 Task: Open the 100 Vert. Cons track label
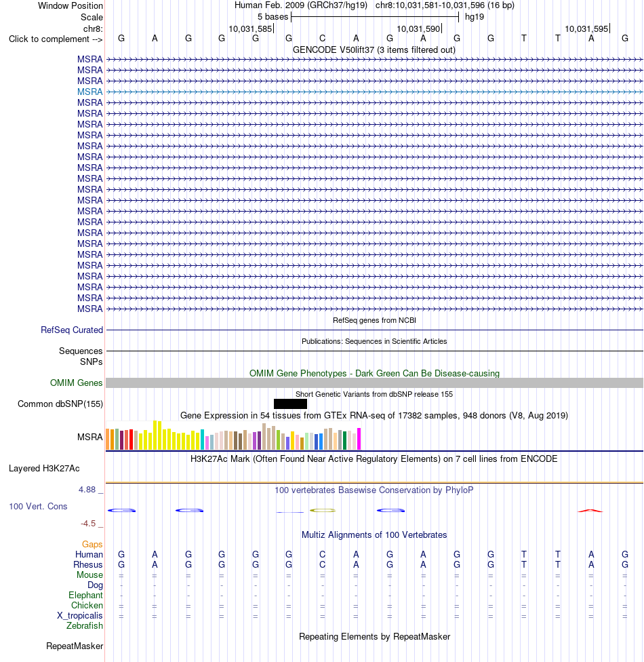[x=38, y=507]
